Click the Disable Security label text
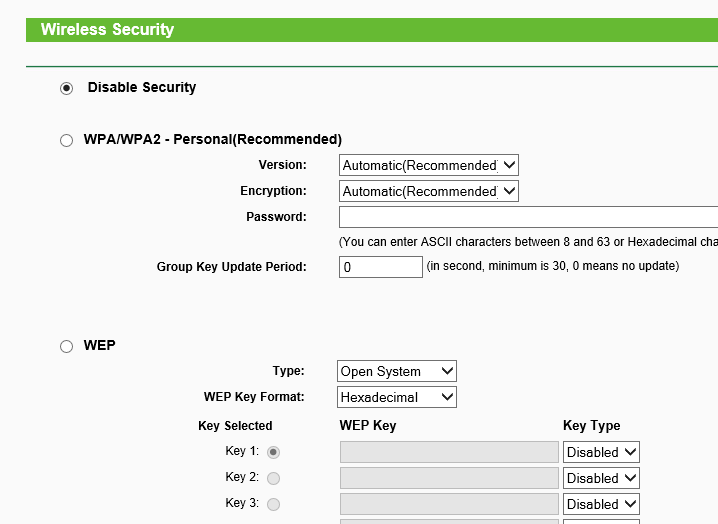The height and width of the screenshot is (524, 718). tap(142, 87)
